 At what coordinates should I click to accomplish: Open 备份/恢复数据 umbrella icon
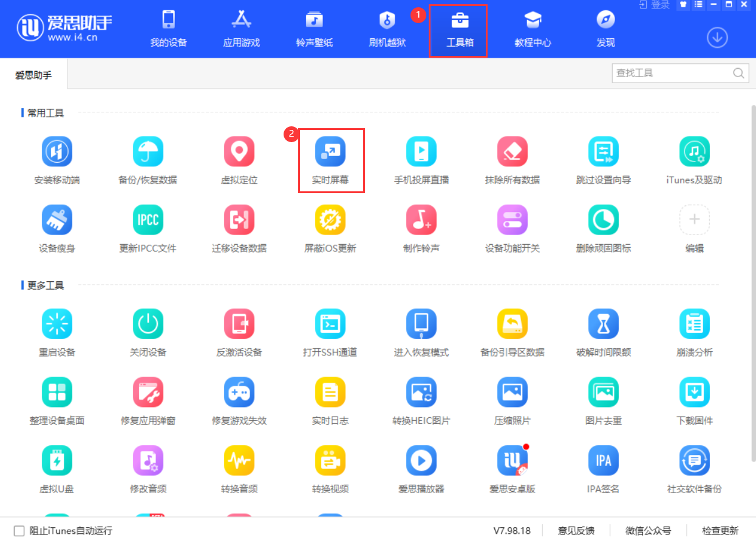pyautogui.click(x=148, y=152)
